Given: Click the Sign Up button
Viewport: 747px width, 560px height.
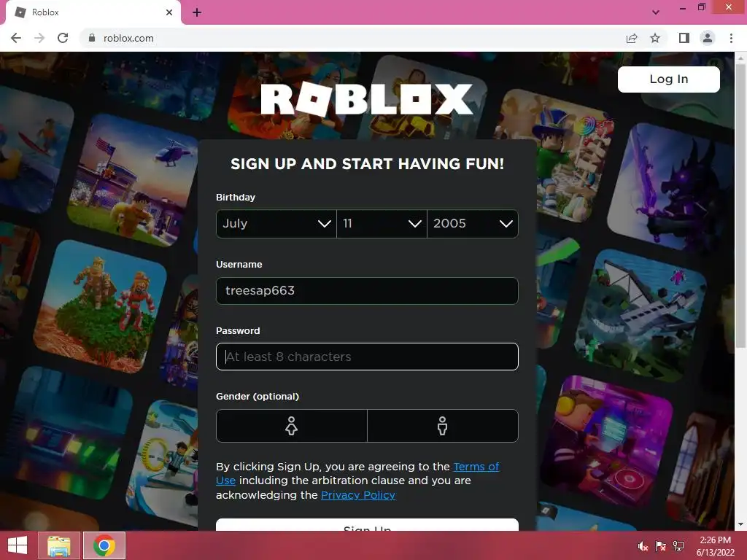Looking at the screenshot, I should coord(367,525).
